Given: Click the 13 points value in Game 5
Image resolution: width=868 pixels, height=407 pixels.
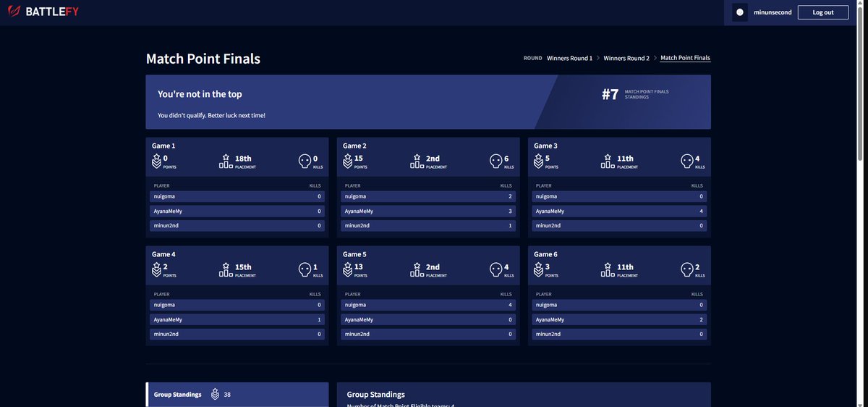Looking at the screenshot, I should click(x=359, y=267).
